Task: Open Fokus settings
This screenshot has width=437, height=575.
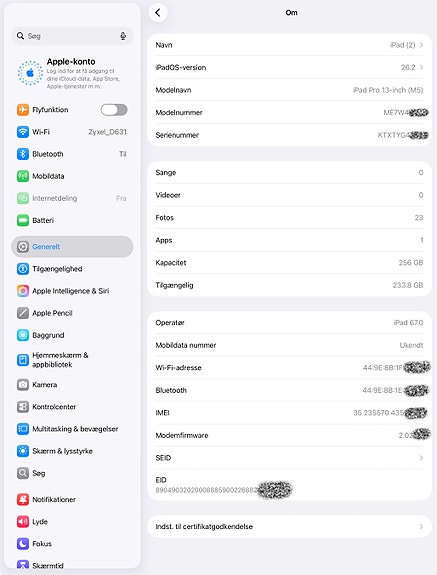Action: (72, 543)
